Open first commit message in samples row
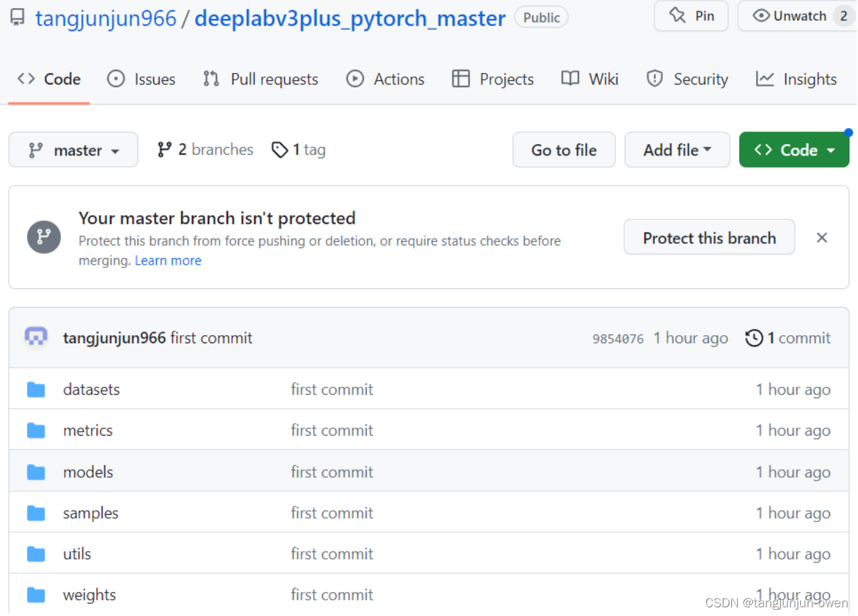The height and width of the screenshot is (616, 858). coord(332,513)
